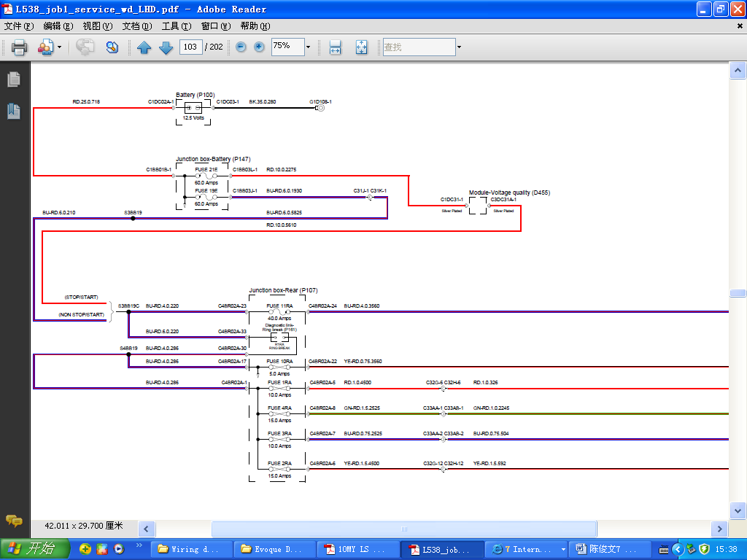Zoom out with the minus button
Screen dimensions: 747x560
pyautogui.click(x=241, y=47)
